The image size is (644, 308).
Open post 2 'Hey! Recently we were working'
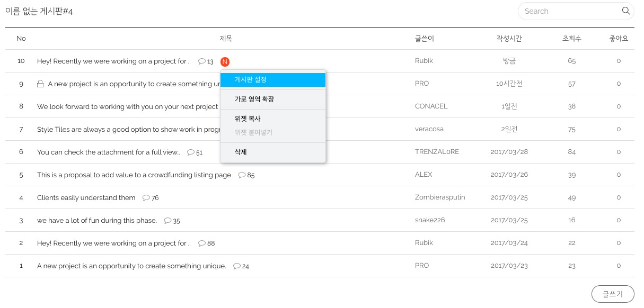point(114,243)
